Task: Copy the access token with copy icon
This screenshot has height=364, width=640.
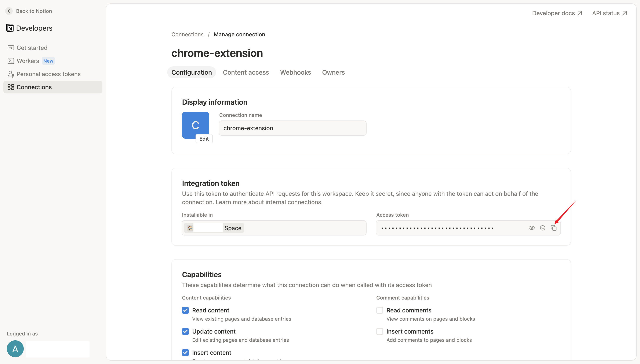Action: [x=553, y=228]
